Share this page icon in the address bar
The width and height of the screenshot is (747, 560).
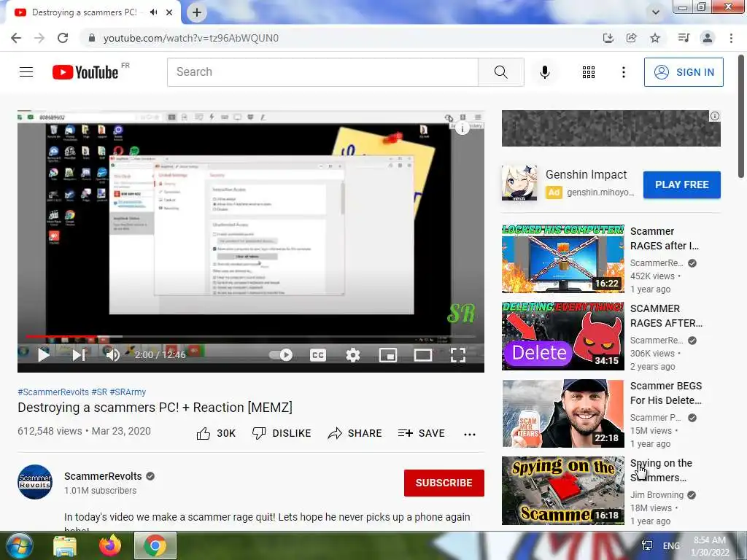tap(631, 38)
